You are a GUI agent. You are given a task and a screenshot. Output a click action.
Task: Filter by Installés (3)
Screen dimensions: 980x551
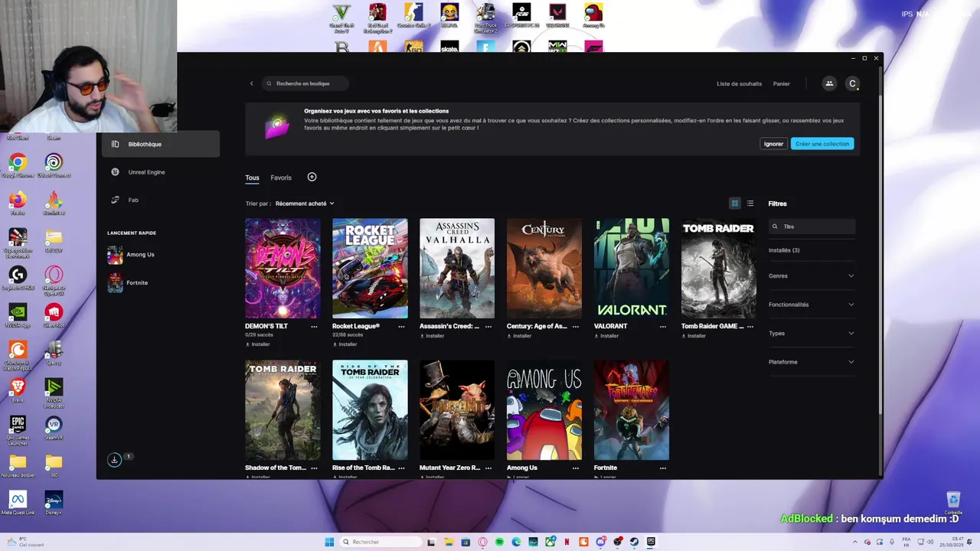click(x=784, y=250)
